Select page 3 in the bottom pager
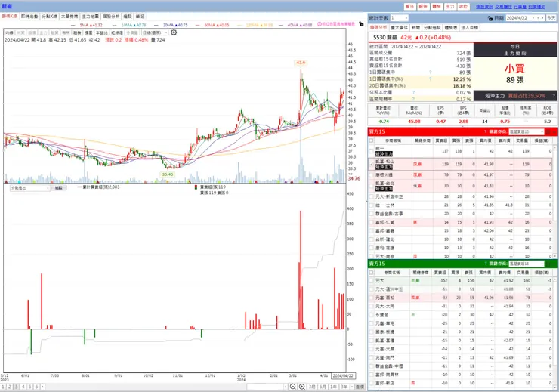The image size is (559, 392). click(16, 387)
